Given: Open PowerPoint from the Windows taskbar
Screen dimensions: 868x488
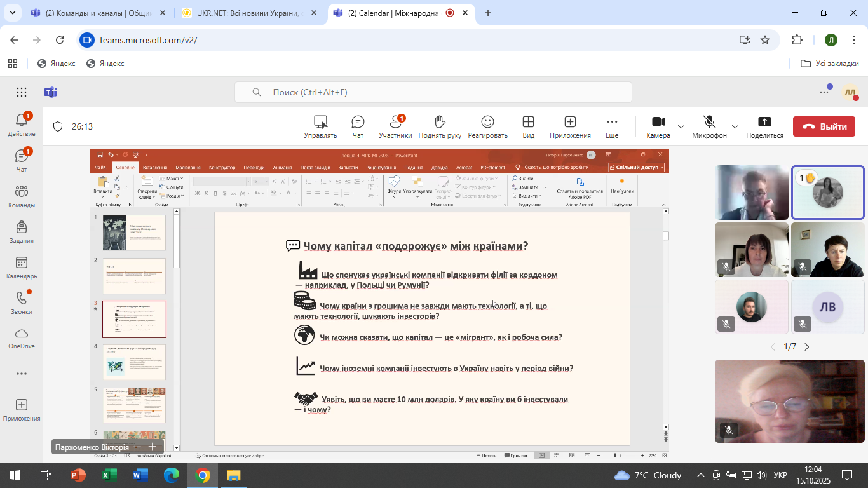Looking at the screenshot, I should (78, 475).
